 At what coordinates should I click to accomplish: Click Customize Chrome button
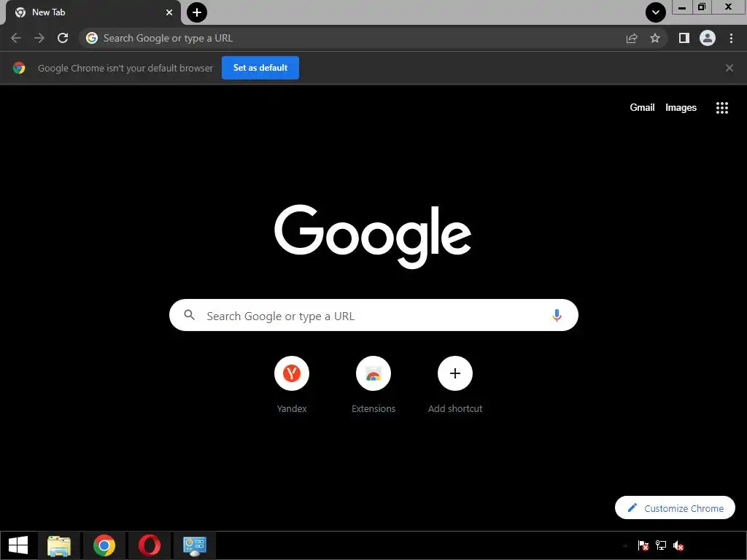(675, 507)
